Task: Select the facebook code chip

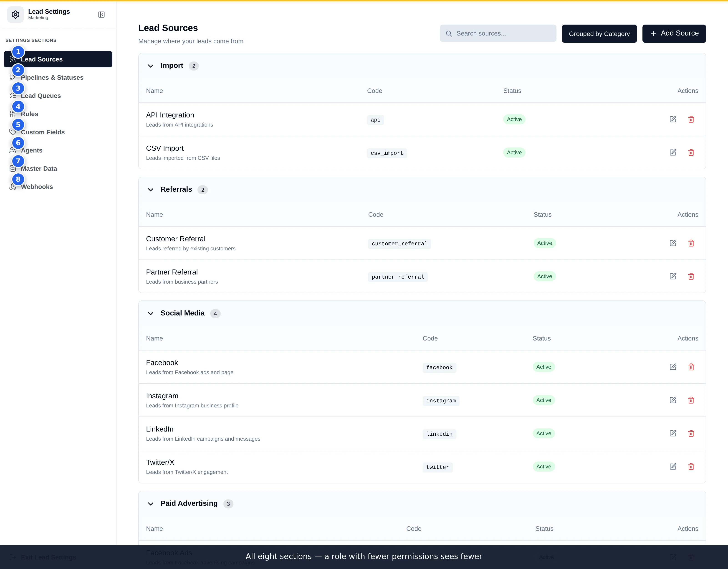Action: tap(439, 368)
